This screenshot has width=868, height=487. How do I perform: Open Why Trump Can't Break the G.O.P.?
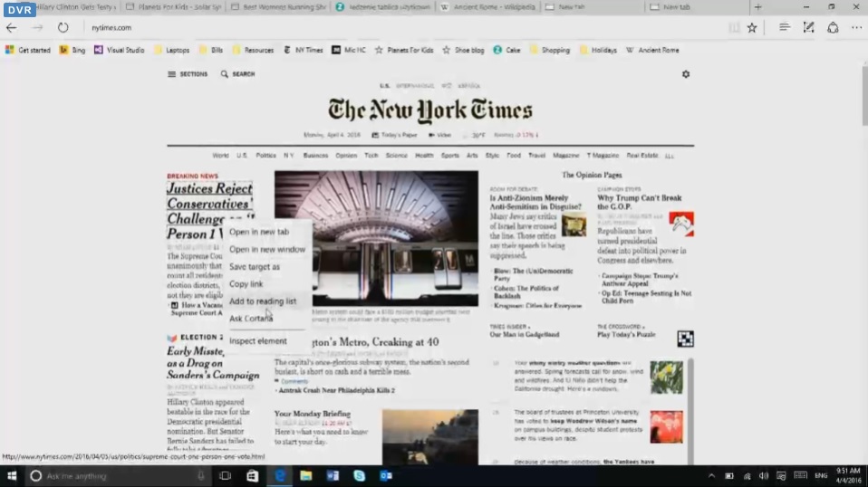tap(640, 203)
